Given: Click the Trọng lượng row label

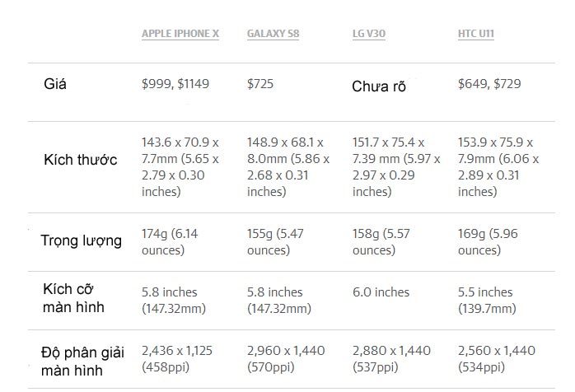Looking at the screenshot, I should [x=82, y=240].
